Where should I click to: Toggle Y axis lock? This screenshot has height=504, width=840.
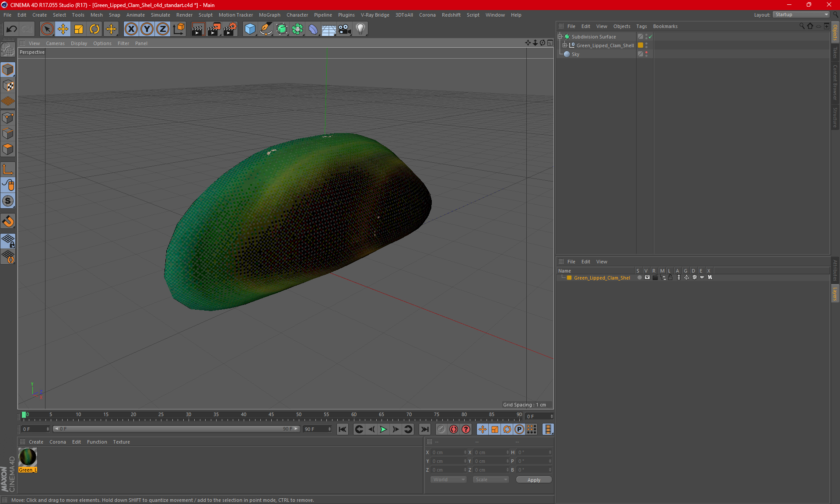[x=147, y=29]
